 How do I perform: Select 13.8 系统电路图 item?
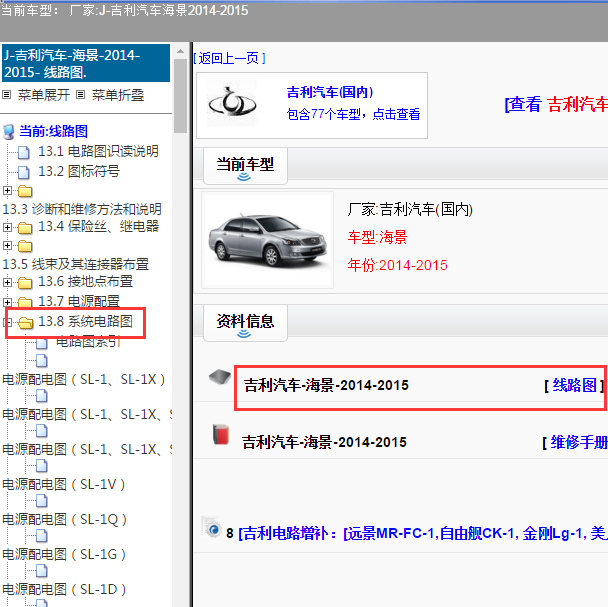[x=85, y=322]
